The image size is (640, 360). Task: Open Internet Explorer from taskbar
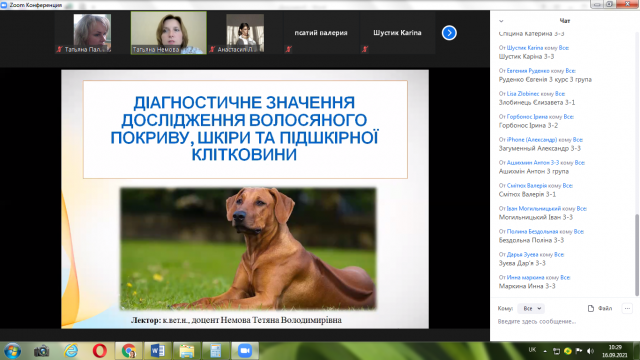point(71,351)
